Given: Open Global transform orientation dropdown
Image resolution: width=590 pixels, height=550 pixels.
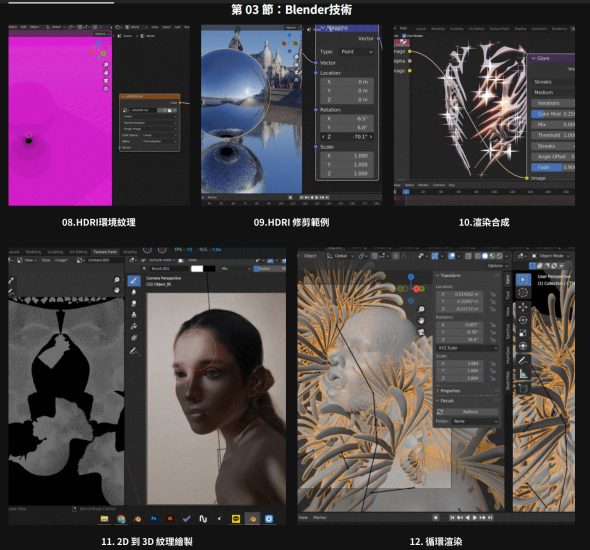Looking at the screenshot, I should [x=340, y=256].
